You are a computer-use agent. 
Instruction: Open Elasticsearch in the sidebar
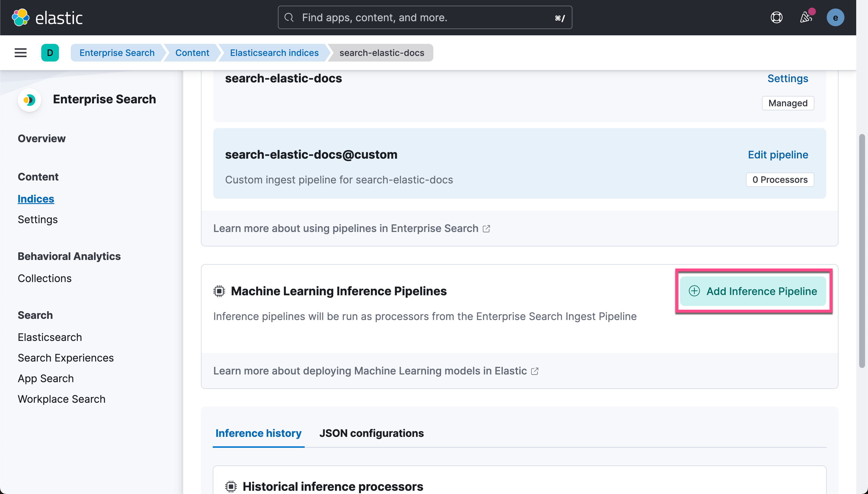point(49,337)
